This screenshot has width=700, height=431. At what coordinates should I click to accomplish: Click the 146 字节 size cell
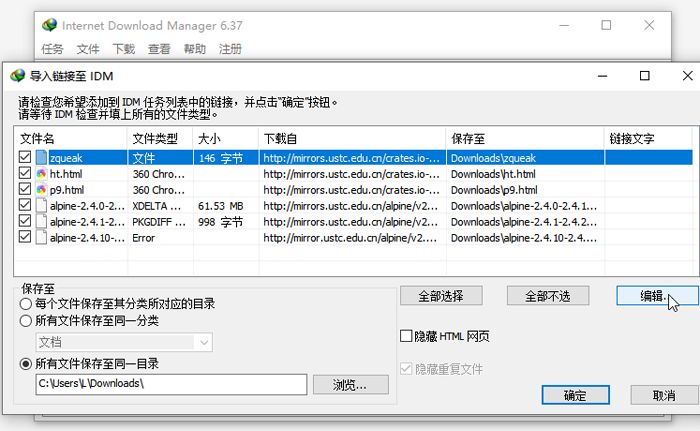(221, 158)
